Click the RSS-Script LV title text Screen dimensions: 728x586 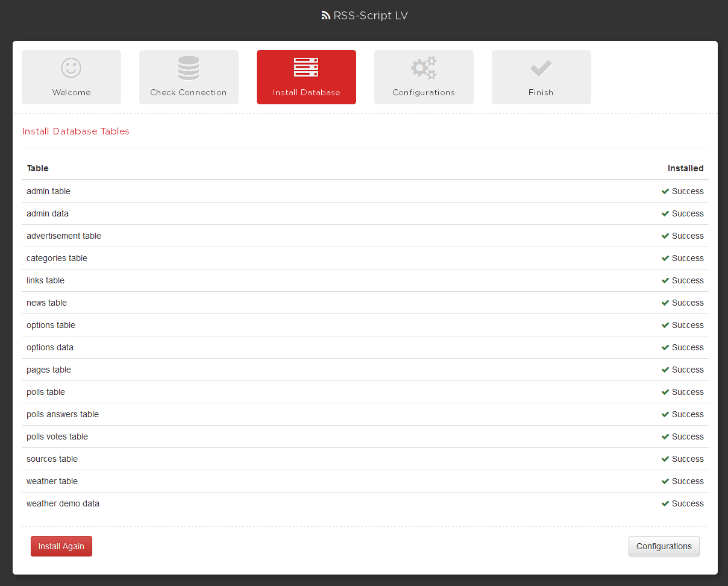(x=371, y=16)
